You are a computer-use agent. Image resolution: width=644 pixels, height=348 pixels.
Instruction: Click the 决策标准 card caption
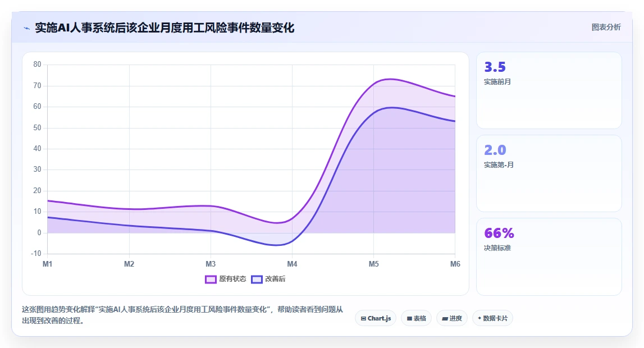click(497, 248)
